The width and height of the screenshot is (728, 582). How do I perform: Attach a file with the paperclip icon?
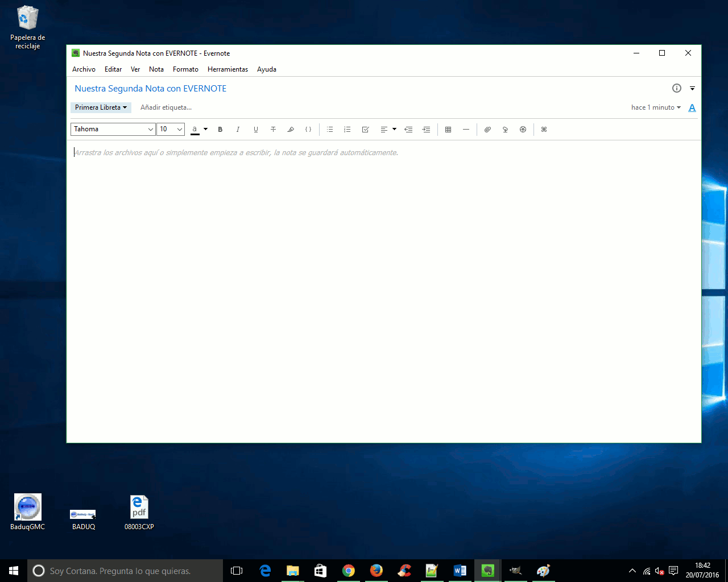[x=487, y=130]
